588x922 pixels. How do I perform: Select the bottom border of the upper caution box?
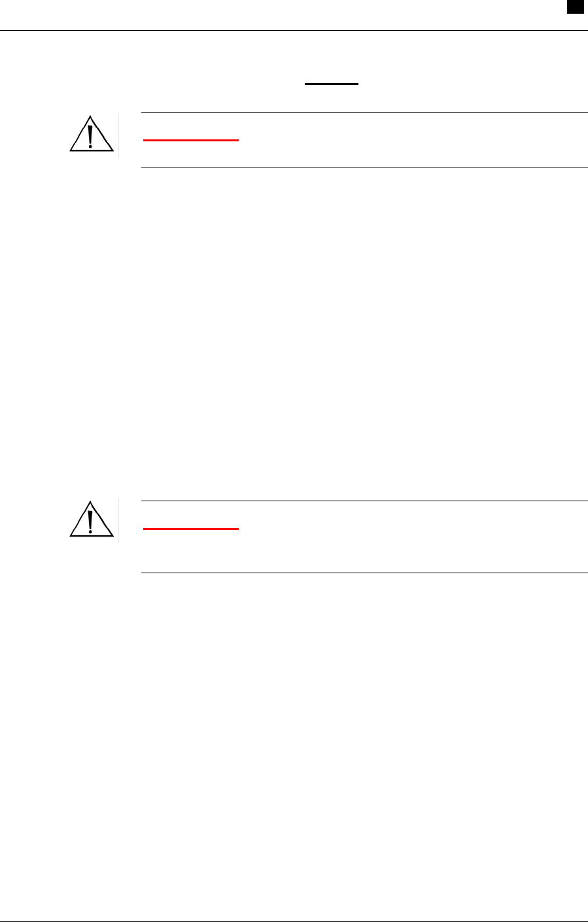[x=365, y=168]
